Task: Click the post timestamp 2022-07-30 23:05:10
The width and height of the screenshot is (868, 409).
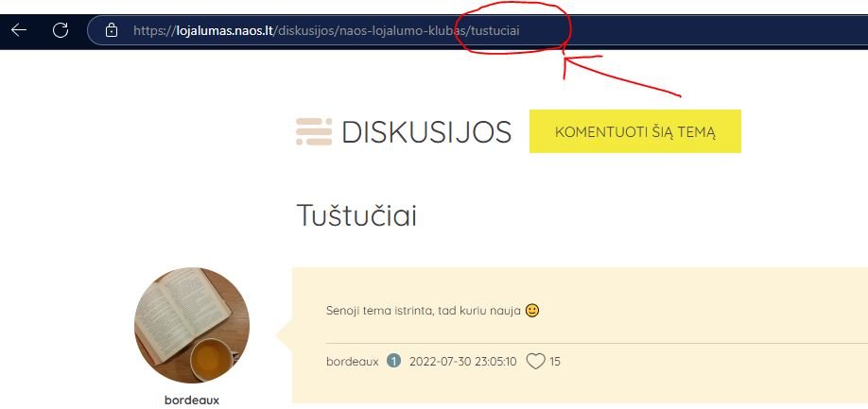Action: (462, 362)
